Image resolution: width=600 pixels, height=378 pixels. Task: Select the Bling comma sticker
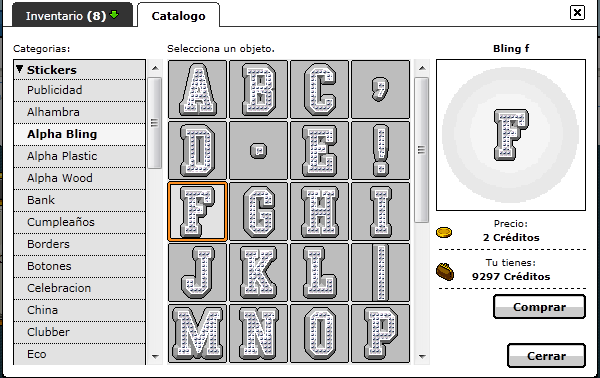380,90
